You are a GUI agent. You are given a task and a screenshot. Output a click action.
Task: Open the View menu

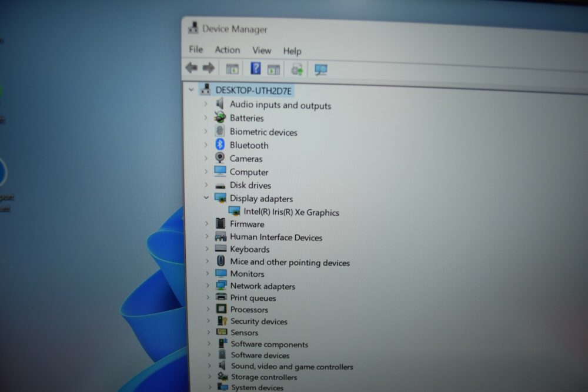tap(262, 50)
